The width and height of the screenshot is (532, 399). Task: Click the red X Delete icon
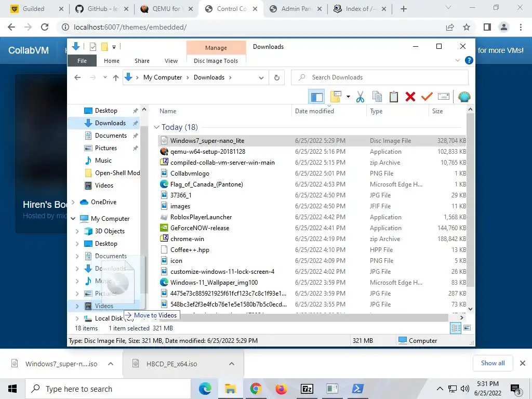click(x=410, y=97)
